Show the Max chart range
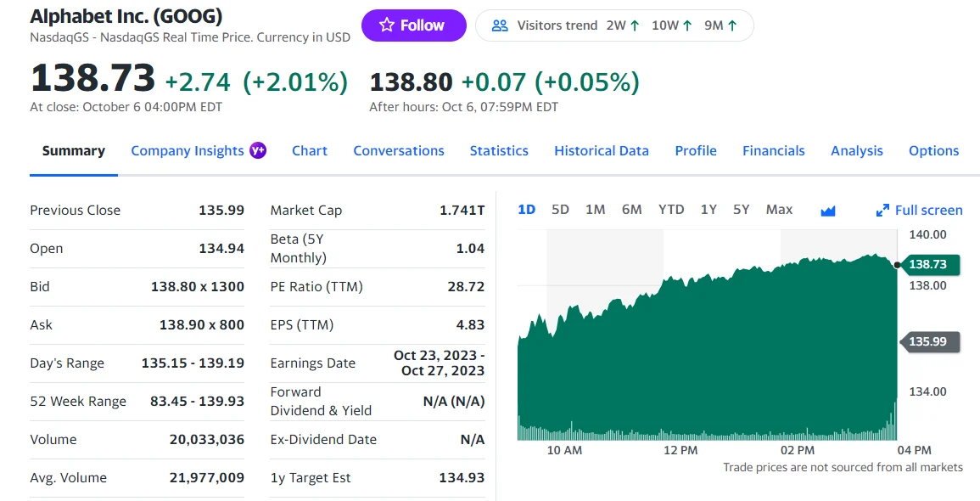980x501 pixels. click(779, 210)
